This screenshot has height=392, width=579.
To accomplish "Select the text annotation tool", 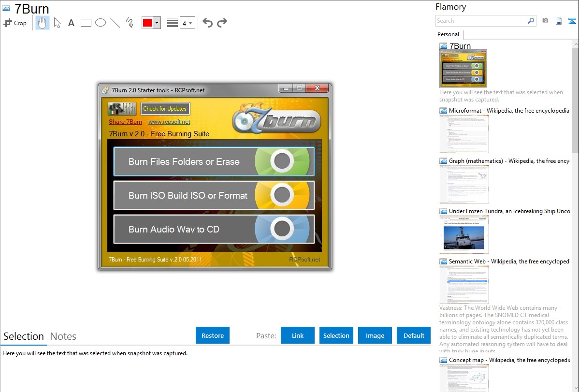I will (x=71, y=23).
